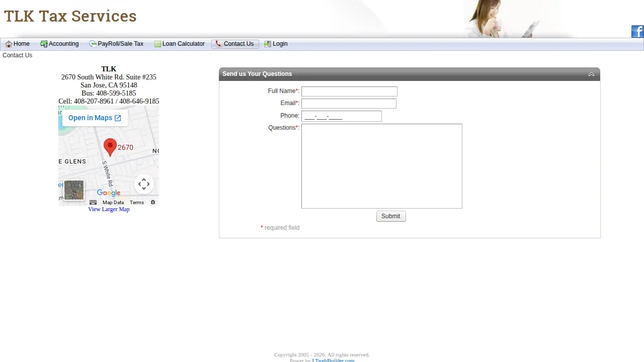
Task: Click the San Jose, CA 95148 text
Action: point(109,85)
